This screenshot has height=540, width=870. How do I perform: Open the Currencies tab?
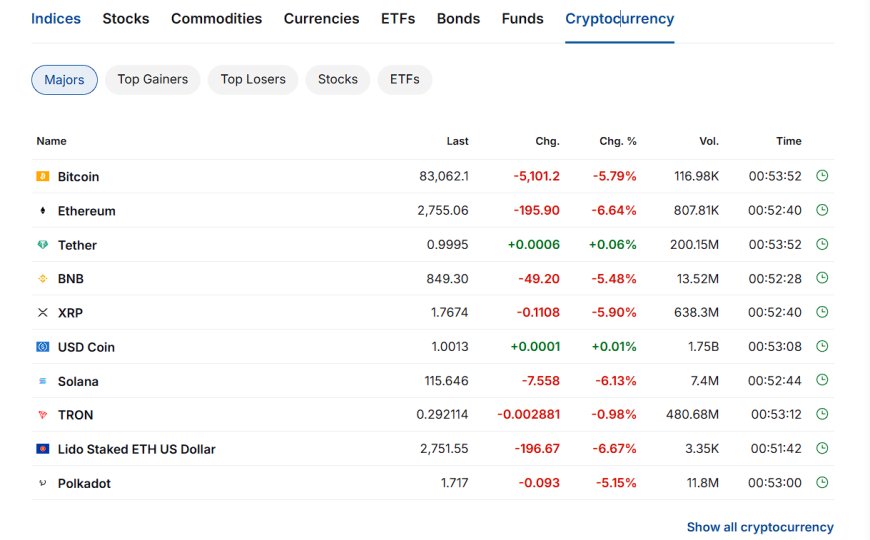coord(321,19)
